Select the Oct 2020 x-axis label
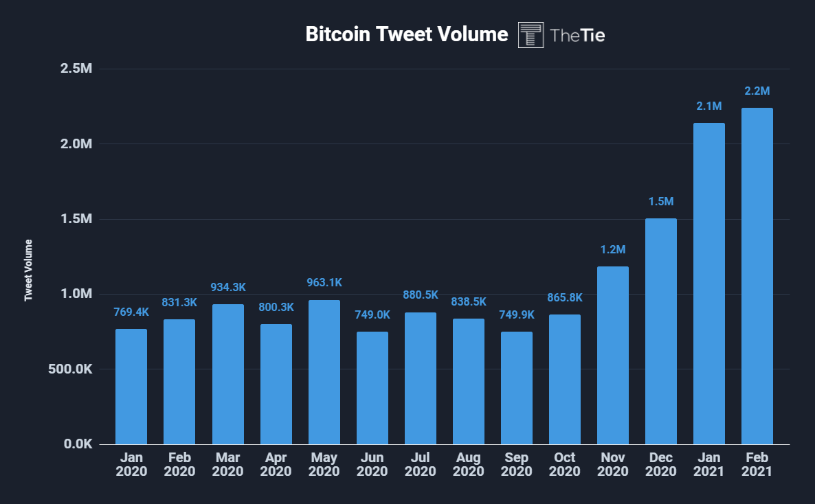 (x=564, y=464)
